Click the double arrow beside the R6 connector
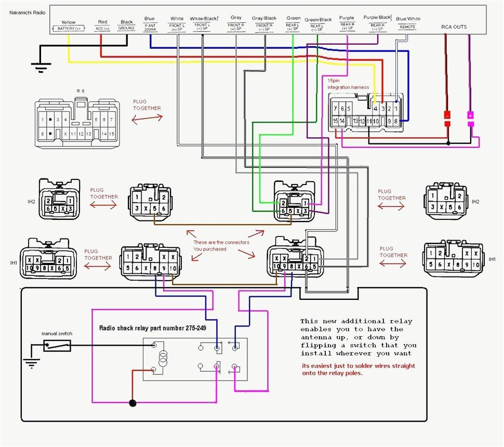Image resolution: width=504 pixels, height=447 pixels. click(146, 120)
